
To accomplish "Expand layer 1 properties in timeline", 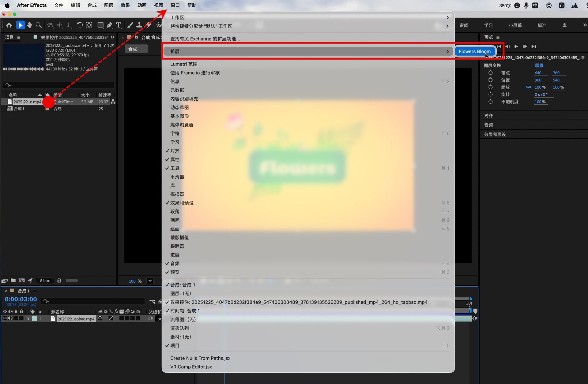I will [28, 319].
